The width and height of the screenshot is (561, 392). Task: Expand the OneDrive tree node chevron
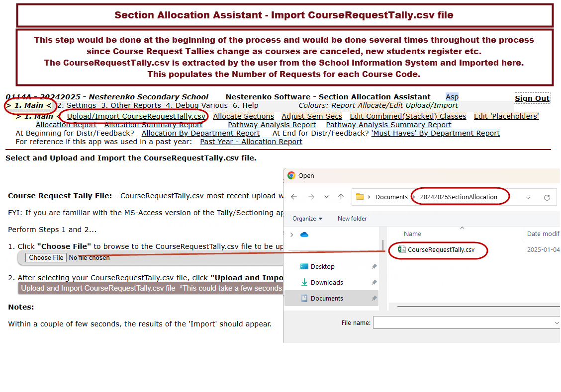click(291, 235)
